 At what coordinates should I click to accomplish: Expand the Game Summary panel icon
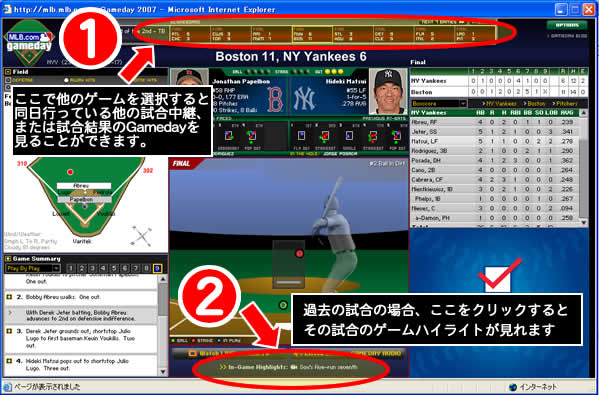click(x=8, y=259)
